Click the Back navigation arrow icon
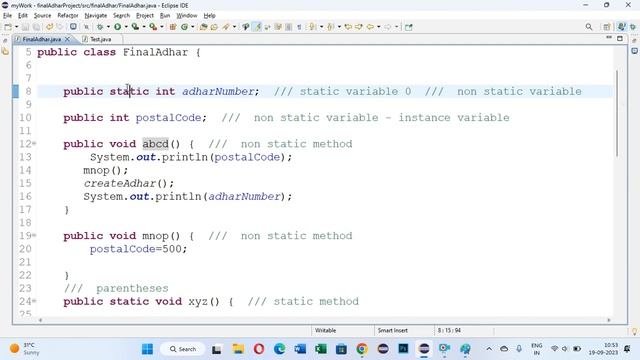 [370, 27]
